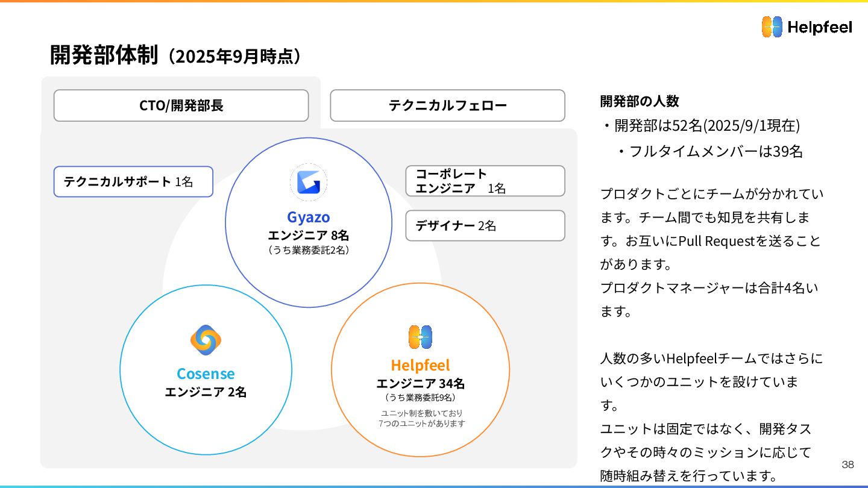
Task: Click the Gyazo product name text
Action: pos(308,217)
